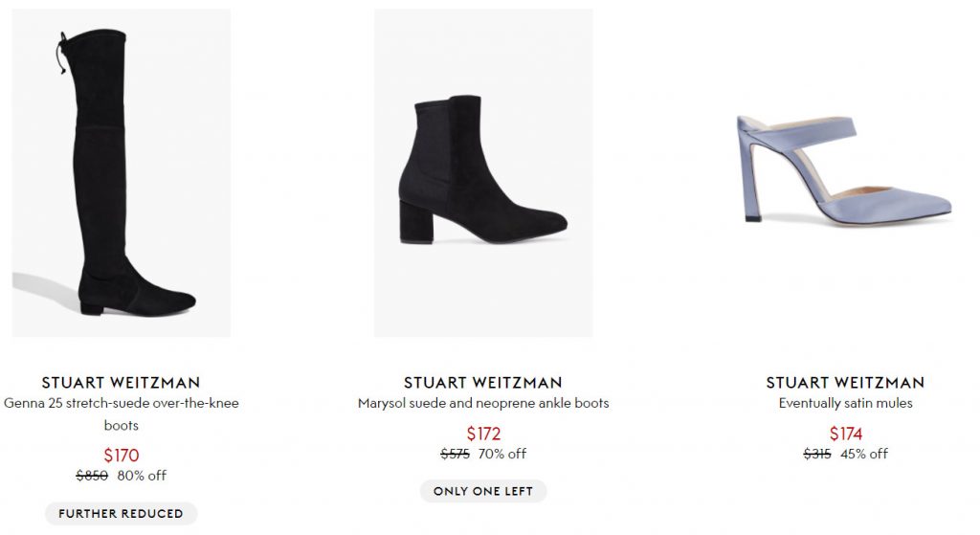Click the $174 sale price
Image resolution: width=980 pixels, height=535 pixels.
845,435
